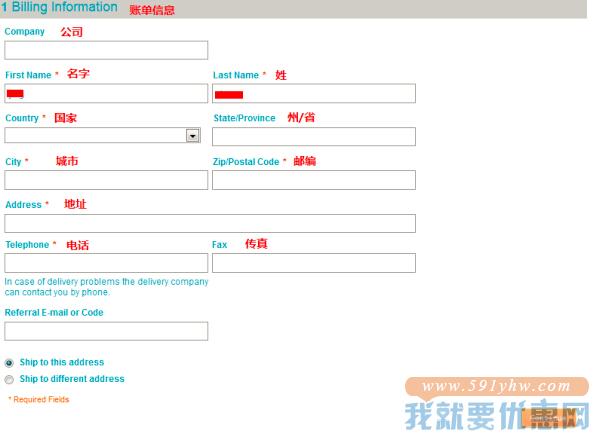Click the Company input field

(106, 50)
